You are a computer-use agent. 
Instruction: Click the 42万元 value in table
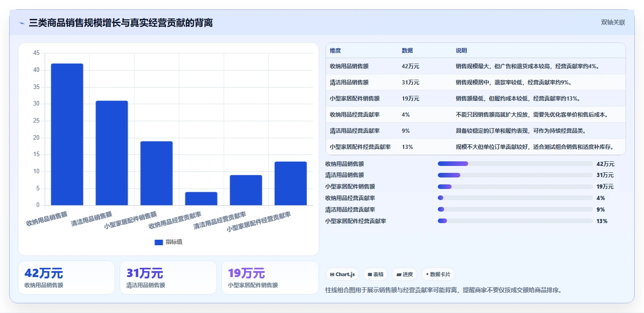click(410, 66)
